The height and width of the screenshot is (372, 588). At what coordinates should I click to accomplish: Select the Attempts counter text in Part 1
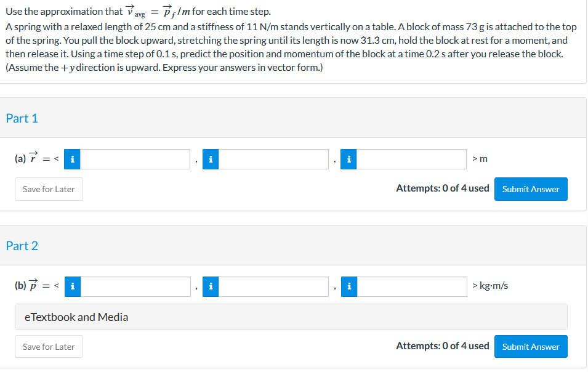coord(443,188)
